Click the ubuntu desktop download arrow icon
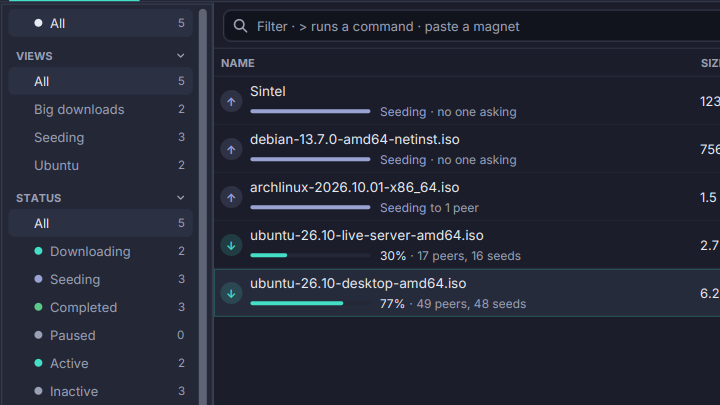720x405 pixels. click(x=231, y=293)
